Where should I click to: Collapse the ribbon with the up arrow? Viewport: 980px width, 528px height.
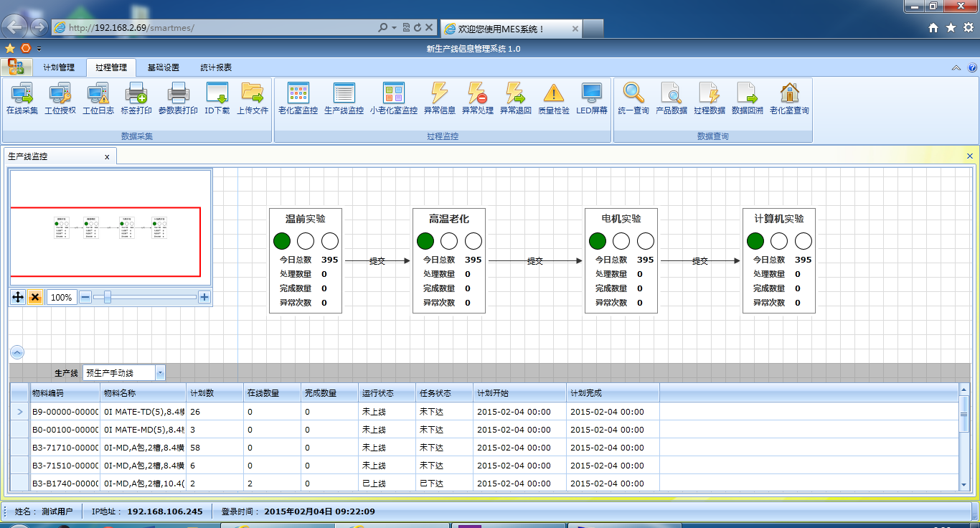[956, 67]
